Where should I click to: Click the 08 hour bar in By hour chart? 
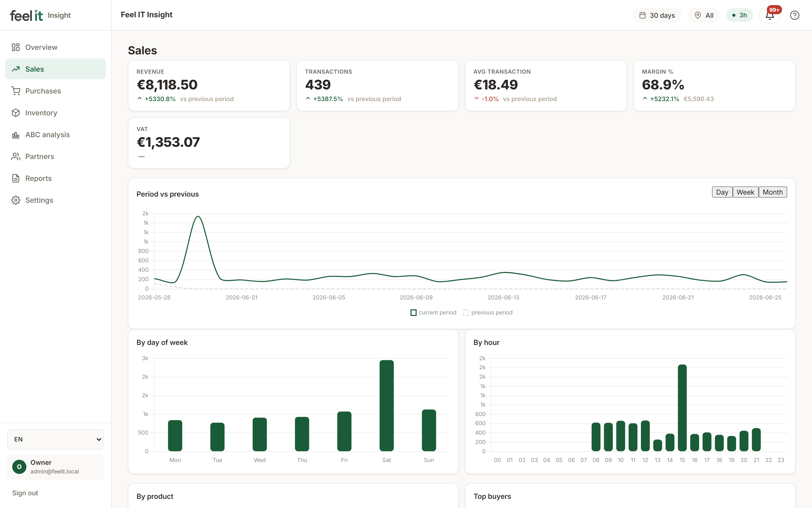pyautogui.click(x=596, y=437)
